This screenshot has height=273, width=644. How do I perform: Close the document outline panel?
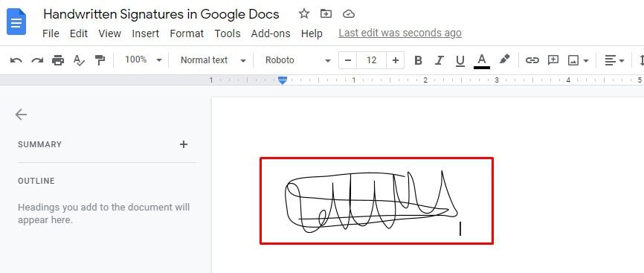[x=21, y=115]
